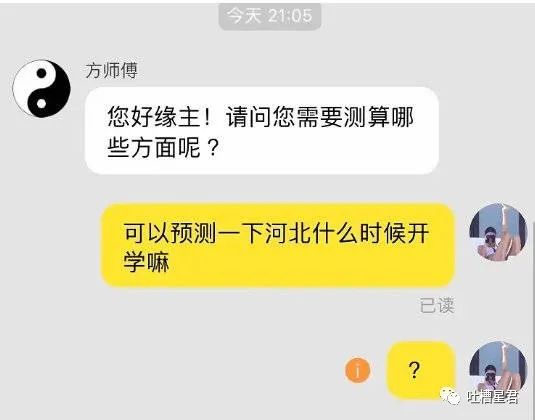Viewport: 535px width, 420px height.
Task: Select the small yellow "?" message bubble
Action: coord(421,370)
